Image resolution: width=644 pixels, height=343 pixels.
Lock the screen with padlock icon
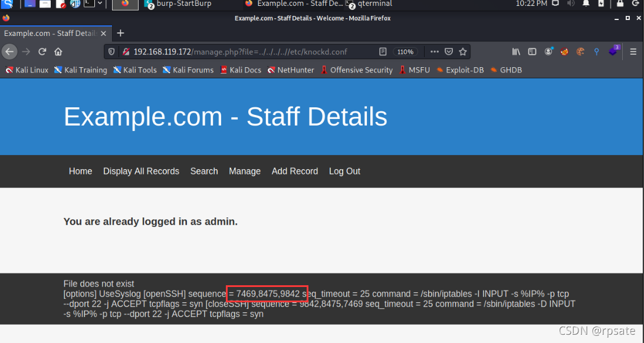pyautogui.click(x=620, y=4)
